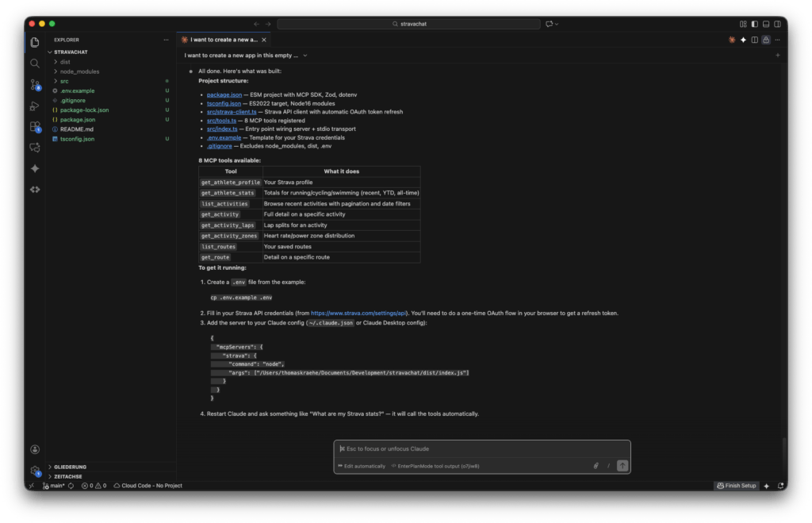The width and height of the screenshot is (812, 523).
Task: Open the Search view in the activity bar
Action: click(x=35, y=63)
